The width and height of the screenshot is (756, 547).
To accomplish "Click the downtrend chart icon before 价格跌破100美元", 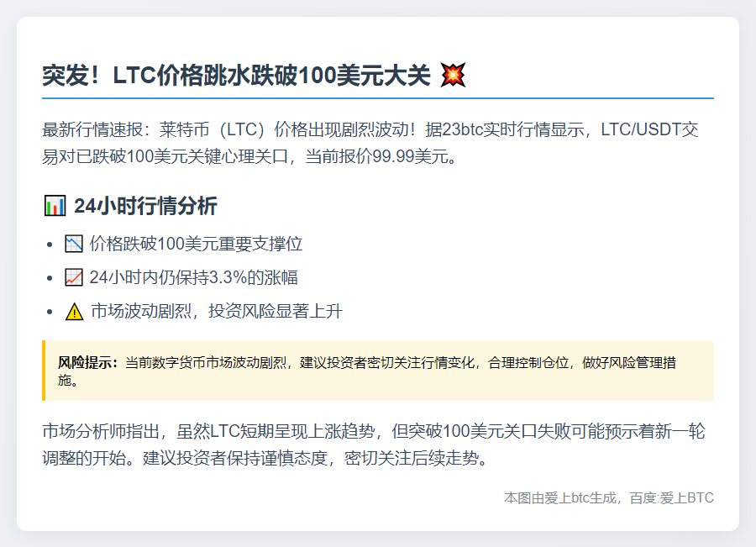I will tap(74, 245).
